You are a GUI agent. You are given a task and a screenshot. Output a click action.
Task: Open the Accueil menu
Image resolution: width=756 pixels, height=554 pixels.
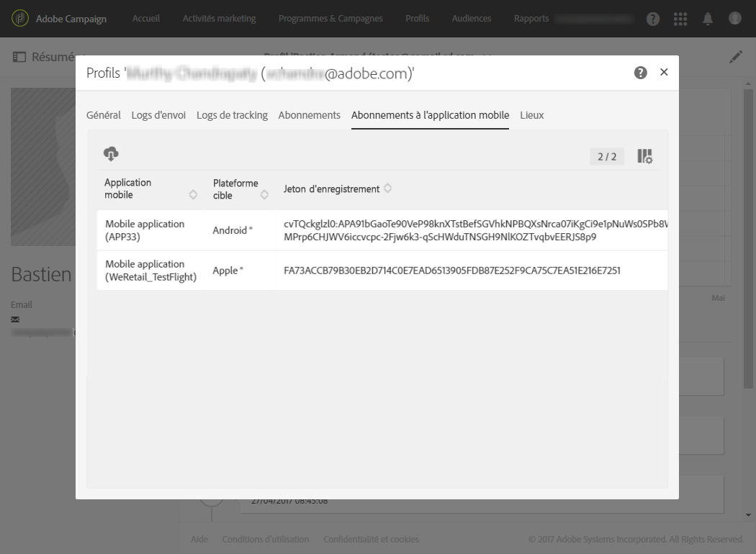click(146, 18)
